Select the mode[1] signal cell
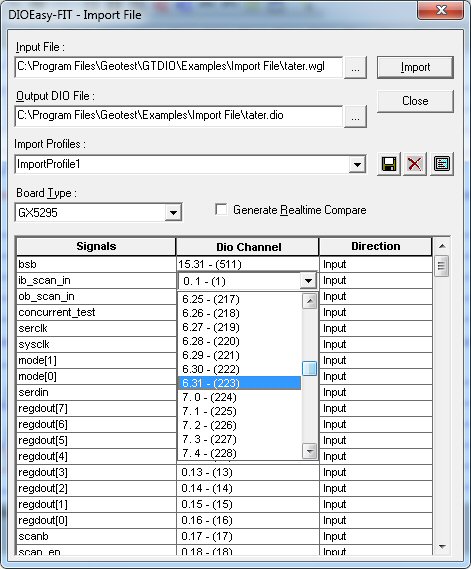The width and height of the screenshot is (471, 569). (96, 360)
